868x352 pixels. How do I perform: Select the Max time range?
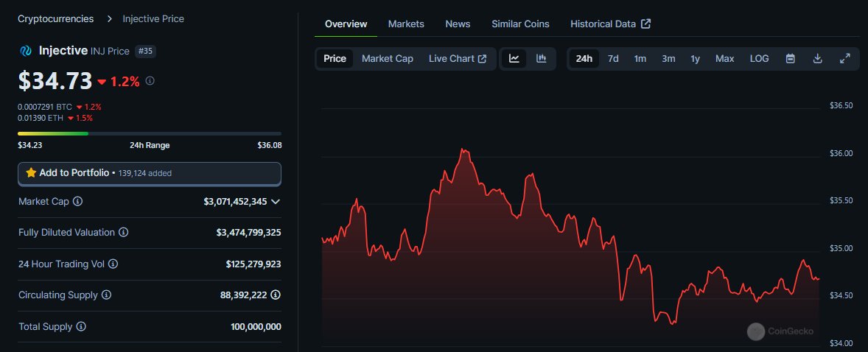(724, 59)
